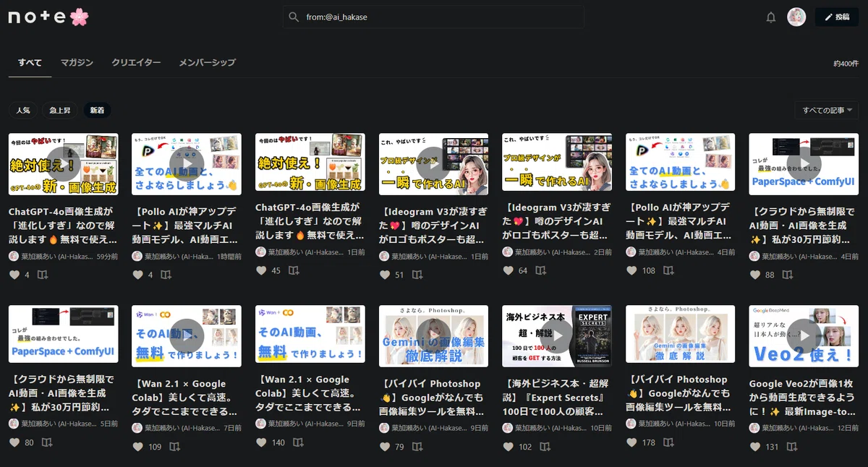This screenshot has height=467, width=868.
Task: Like the Ideogram V3 post with 64 likes
Action: pyautogui.click(x=509, y=270)
